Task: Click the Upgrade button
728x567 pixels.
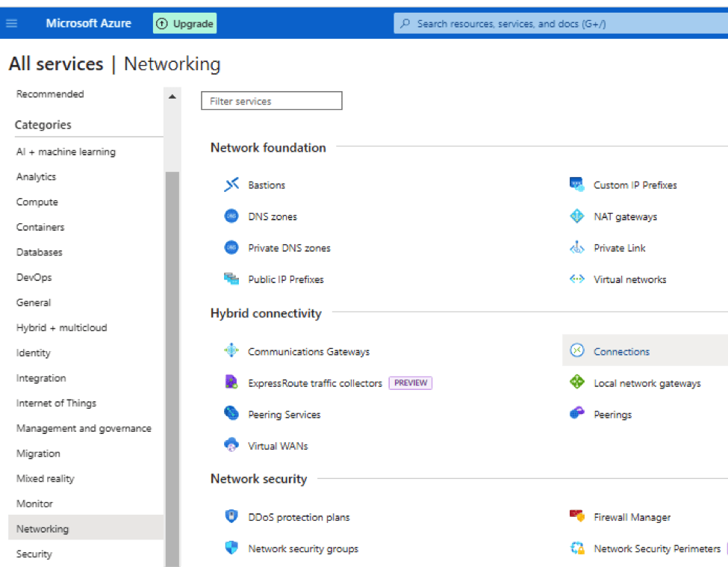Action: click(184, 24)
